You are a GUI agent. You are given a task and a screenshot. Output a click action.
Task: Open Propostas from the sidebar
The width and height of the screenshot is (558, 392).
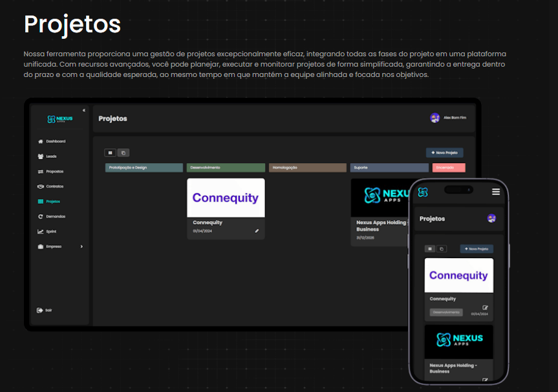point(52,171)
